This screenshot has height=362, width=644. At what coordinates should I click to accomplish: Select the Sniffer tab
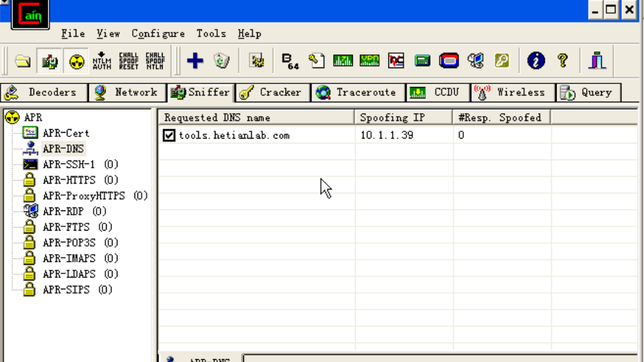[201, 92]
